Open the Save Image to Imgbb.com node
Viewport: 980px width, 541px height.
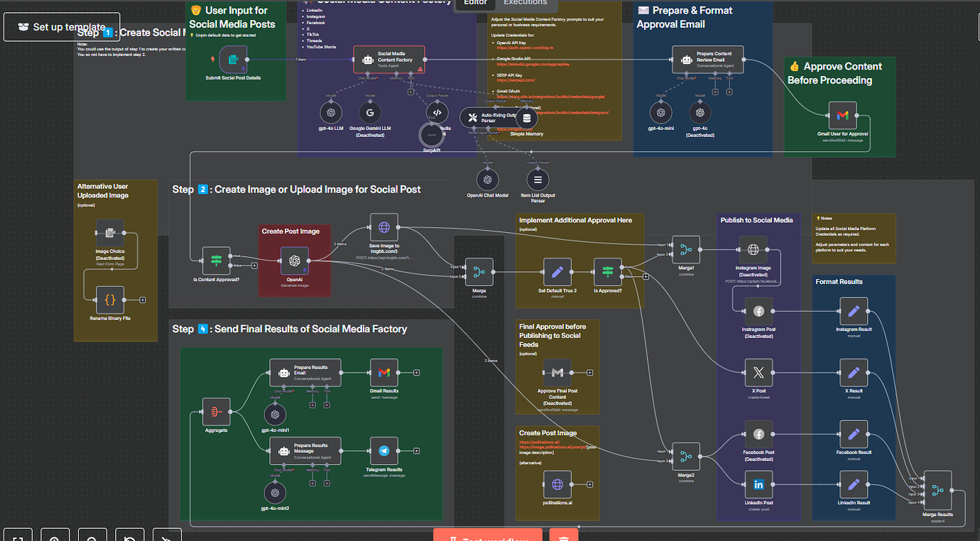(383, 227)
